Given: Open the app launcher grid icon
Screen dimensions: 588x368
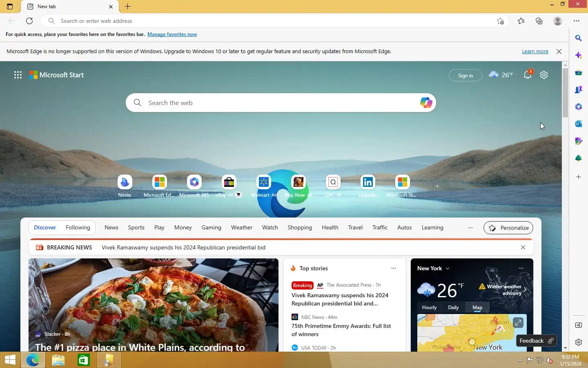Looking at the screenshot, I should 18,75.
